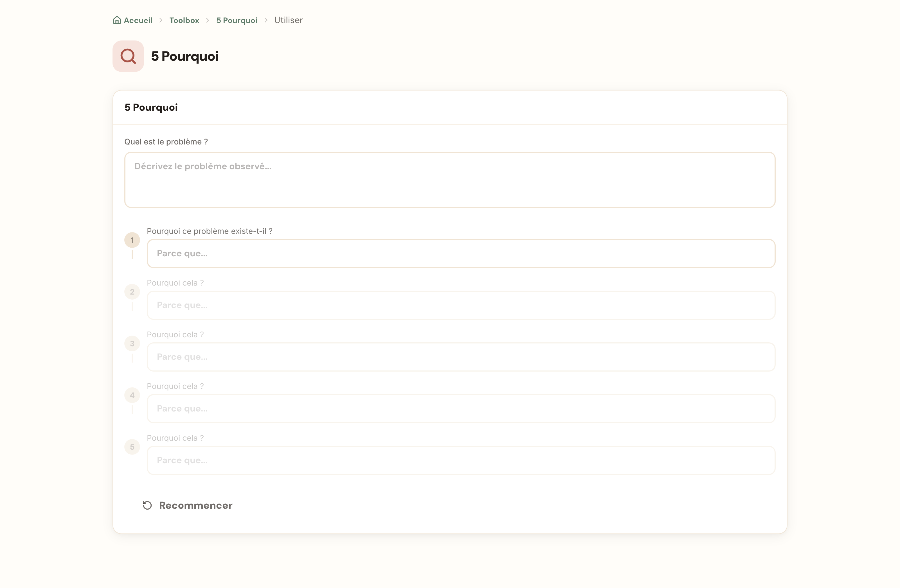Click step number 4 circle
This screenshot has height=588, width=900.
point(132,396)
